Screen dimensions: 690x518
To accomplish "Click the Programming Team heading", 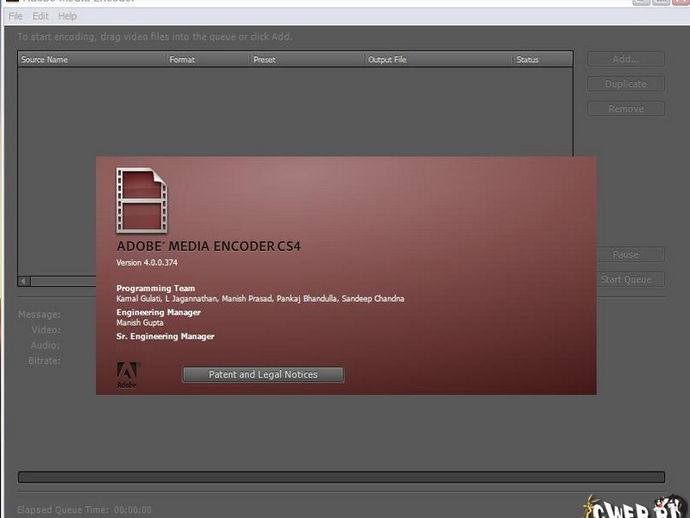I will [156, 288].
